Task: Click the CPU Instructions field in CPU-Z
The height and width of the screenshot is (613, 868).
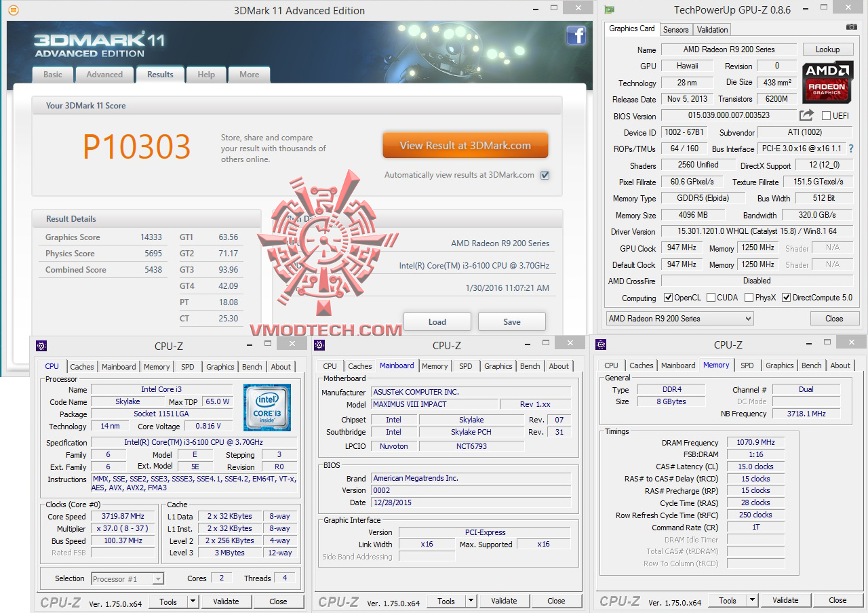Action: [x=194, y=483]
